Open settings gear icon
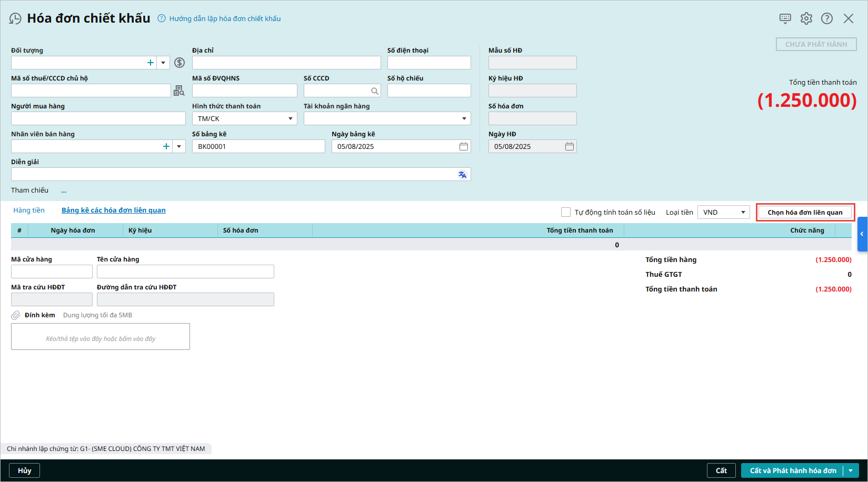This screenshot has width=868, height=482. click(806, 18)
